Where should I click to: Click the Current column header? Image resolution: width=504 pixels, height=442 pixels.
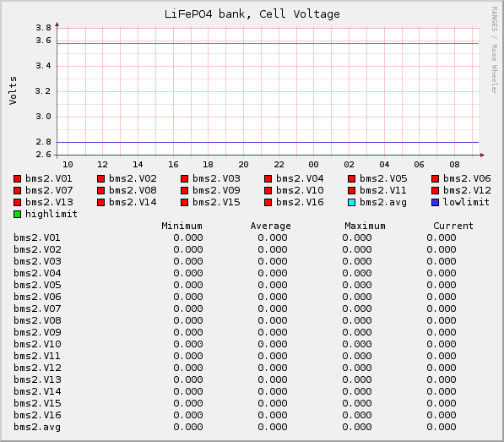click(x=453, y=226)
